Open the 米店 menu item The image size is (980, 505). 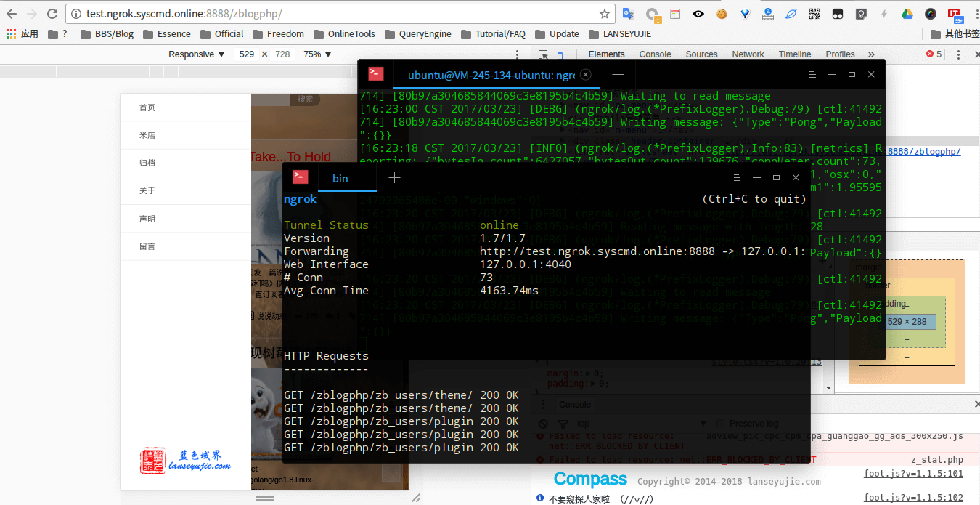[x=186, y=135]
